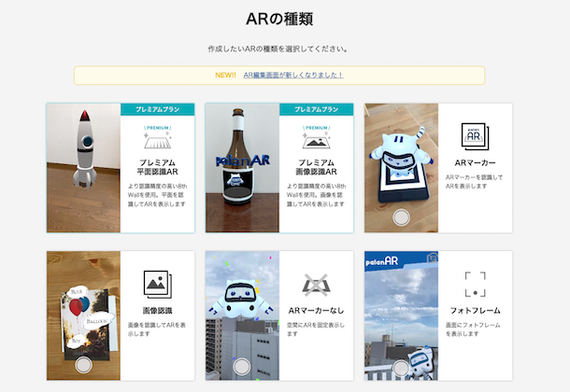Viewport: 570px width, 392px height.
Task: Open the sake bottle preview thumbnail
Action: [242, 168]
